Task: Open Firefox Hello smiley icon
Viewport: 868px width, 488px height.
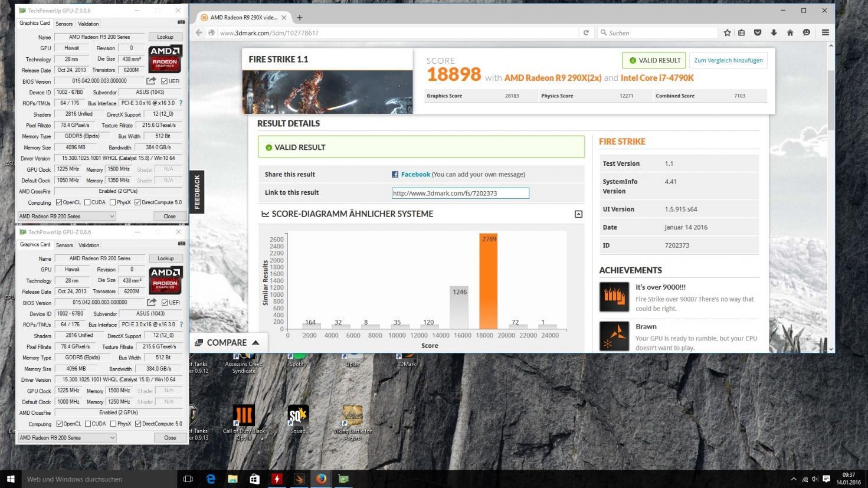Action: coord(806,33)
